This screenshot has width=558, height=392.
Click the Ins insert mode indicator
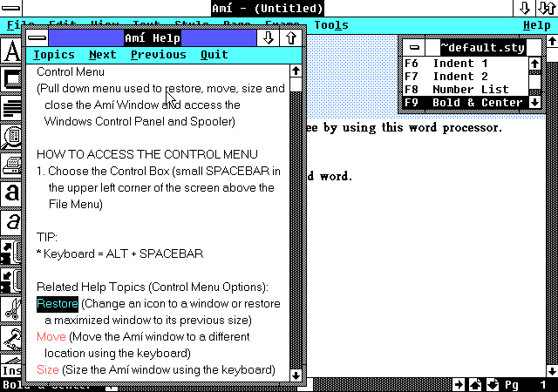11,370
